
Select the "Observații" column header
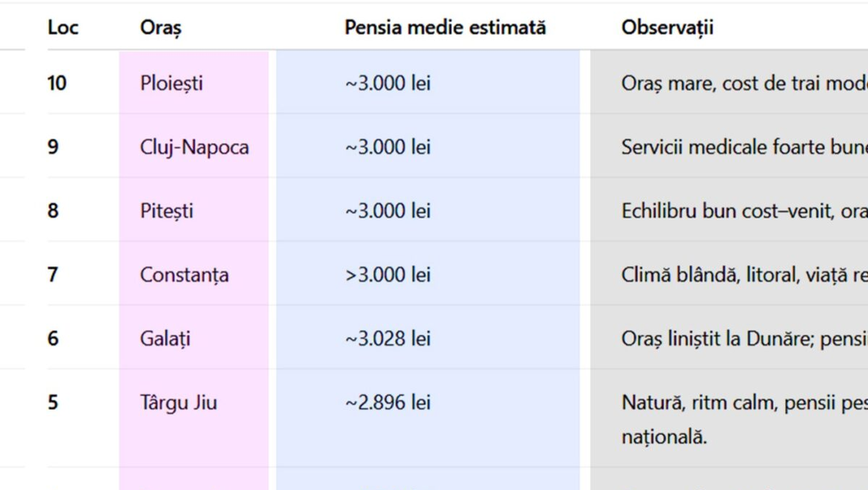pyautogui.click(x=667, y=28)
